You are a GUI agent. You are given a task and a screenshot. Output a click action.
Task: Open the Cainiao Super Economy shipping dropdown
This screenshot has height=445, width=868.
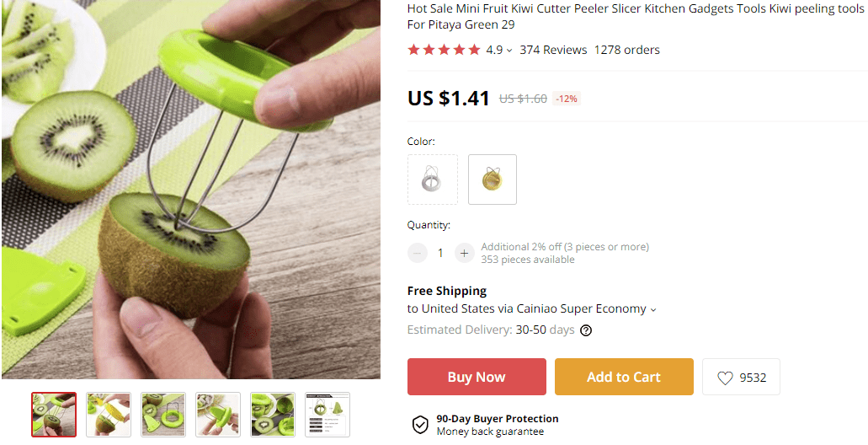(653, 309)
